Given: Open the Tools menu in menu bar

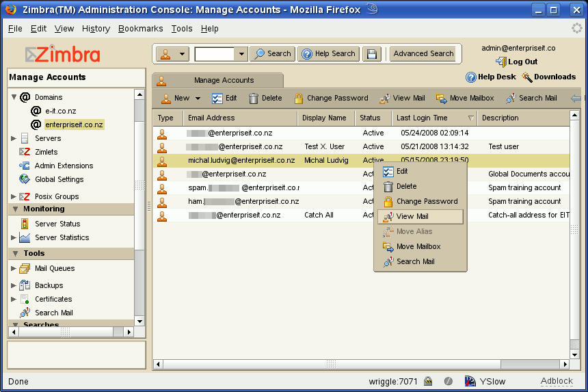Looking at the screenshot, I should pyautogui.click(x=182, y=29).
